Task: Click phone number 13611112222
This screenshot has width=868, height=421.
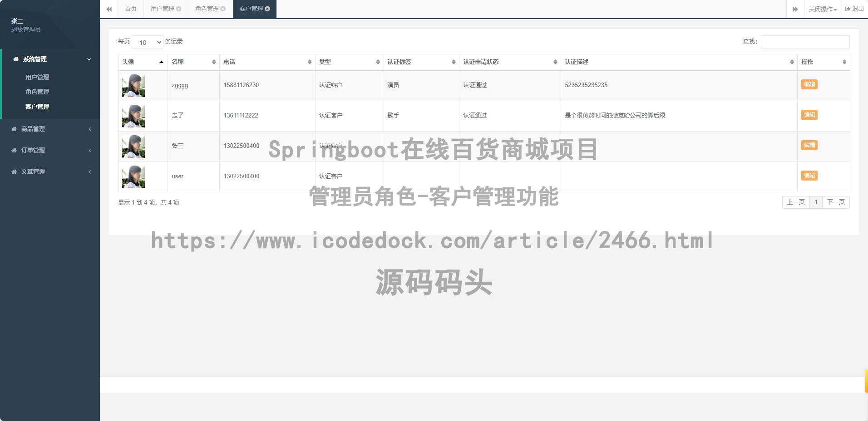Action: click(241, 116)
